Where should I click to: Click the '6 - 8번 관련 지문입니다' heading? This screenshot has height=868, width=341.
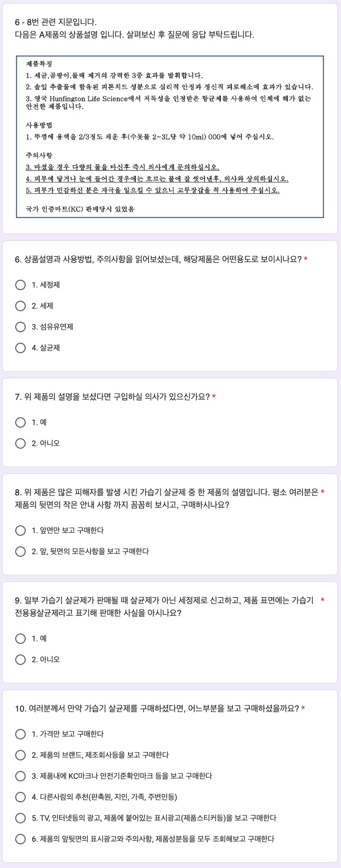click(56, 22)
